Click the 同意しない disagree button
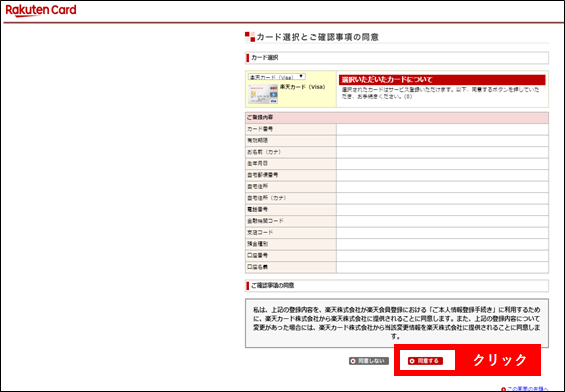 (369, 361)
